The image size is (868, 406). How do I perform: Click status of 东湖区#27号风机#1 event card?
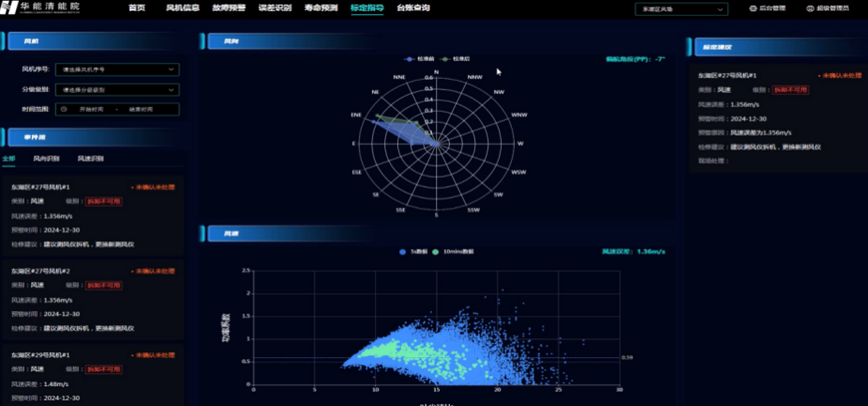(153, 188)
